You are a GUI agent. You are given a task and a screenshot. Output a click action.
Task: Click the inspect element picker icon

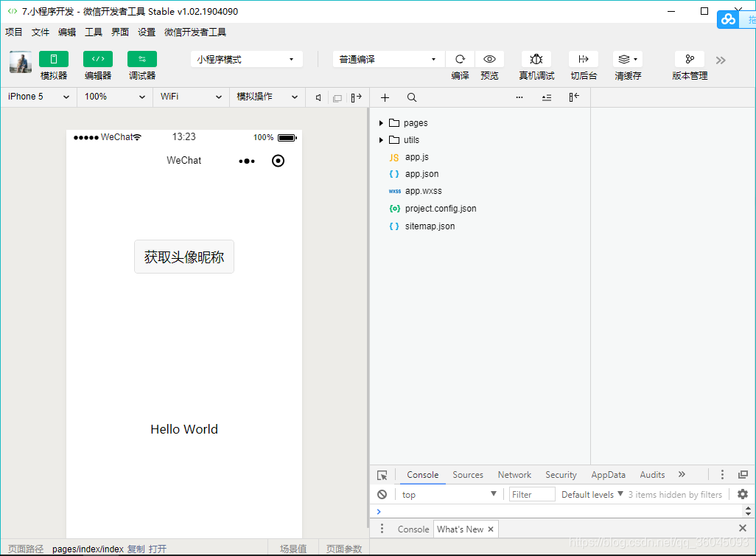[382, 476]
